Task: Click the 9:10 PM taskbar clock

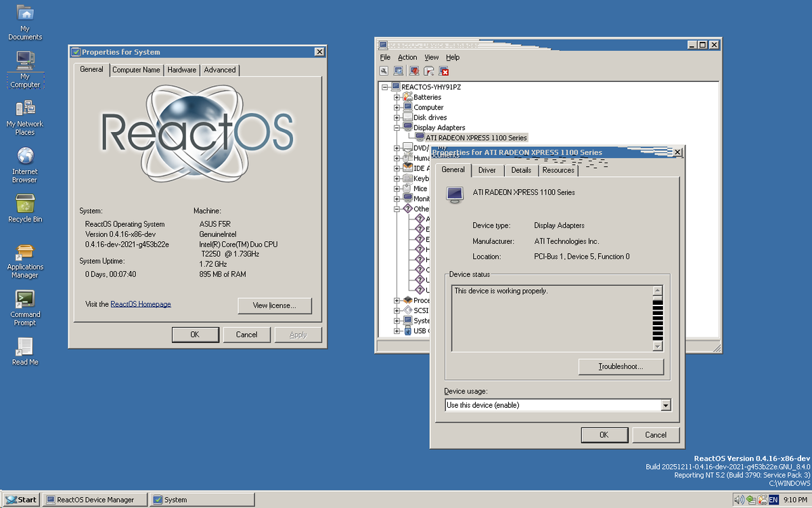Action: tap(794, 500)
